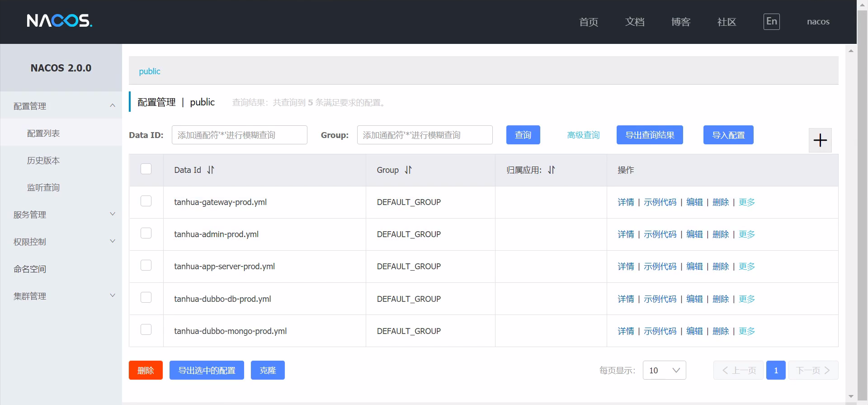Screen dimensions: 868x405
Task: Click the 导入配置 button
Action: (x=728, y=135)
